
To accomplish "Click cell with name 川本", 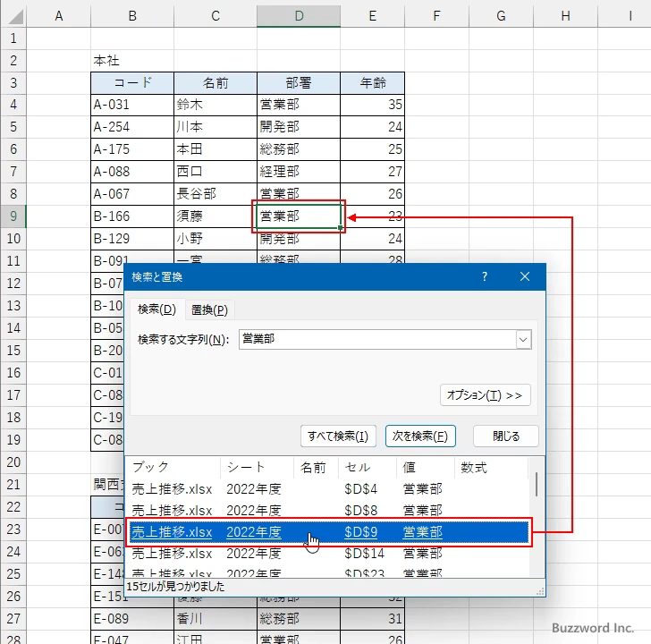I will click(216, 127).
